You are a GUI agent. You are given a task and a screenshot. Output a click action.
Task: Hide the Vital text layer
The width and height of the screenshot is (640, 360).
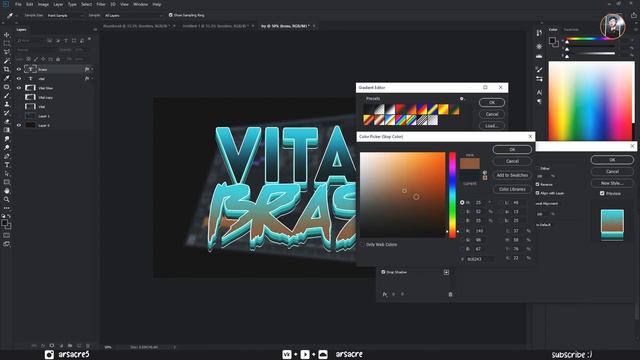[19, 78]
